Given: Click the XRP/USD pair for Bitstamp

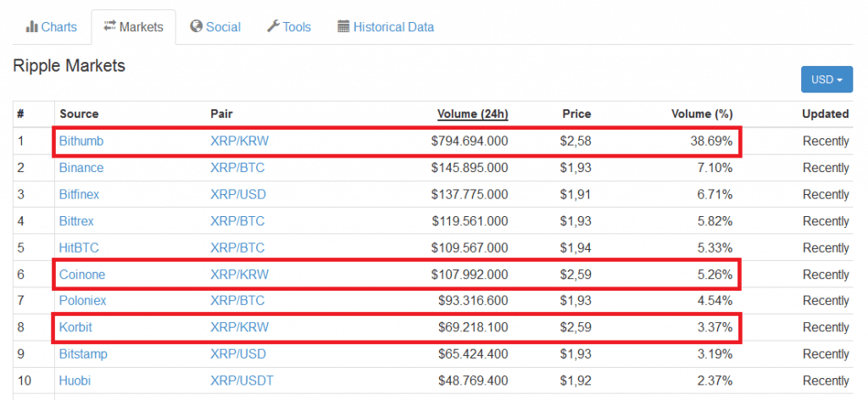Looking at the screenshot, I should [x=238, y=353].
